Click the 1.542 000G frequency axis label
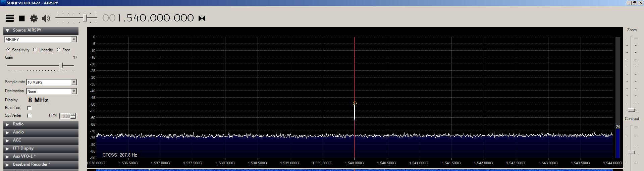 pyautogui.click(x=483, y=163)
